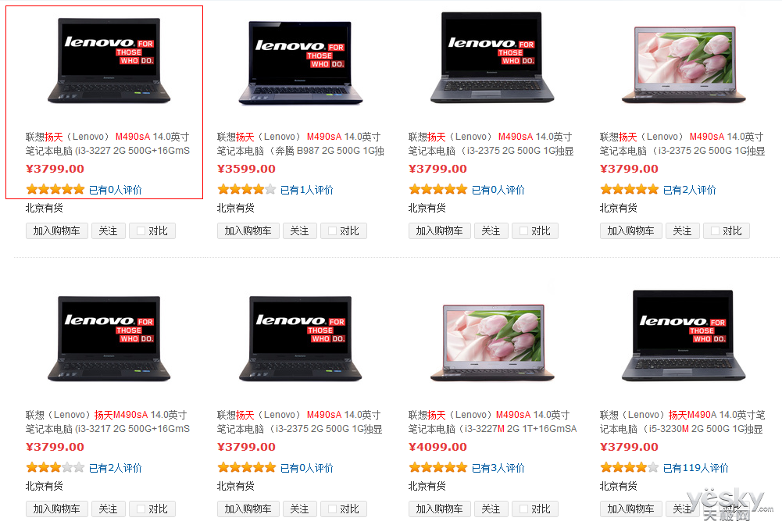Viewport: 782px width, 532px height.
Task: Click the three-star rating of i3-3217 laptop
Action: (55, 467)
